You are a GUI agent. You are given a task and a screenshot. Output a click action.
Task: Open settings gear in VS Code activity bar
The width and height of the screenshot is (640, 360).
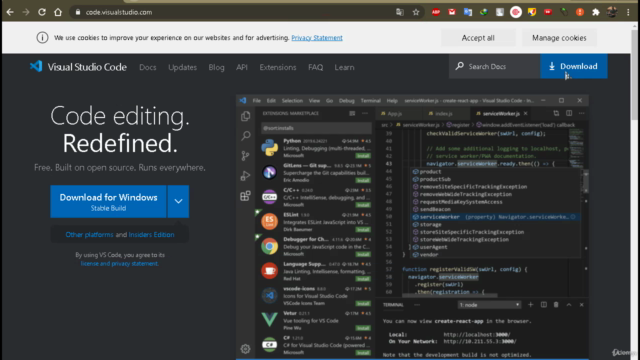[x=245, y=349]
